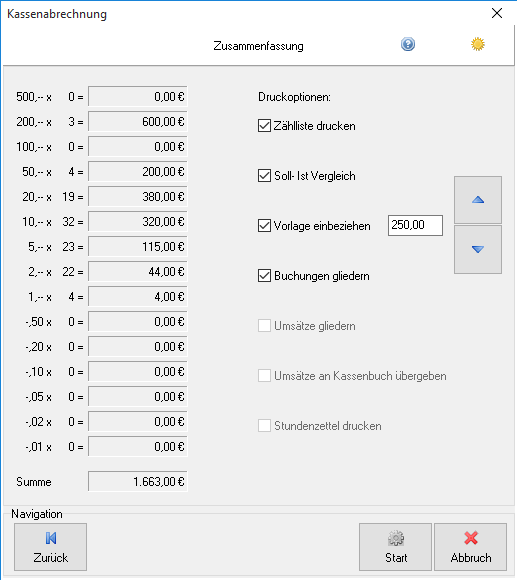Viewport: 517px width, 580px height.
Task: Toggle Soll- Ist Vergleich checkbox
Action: coord(264,176)
